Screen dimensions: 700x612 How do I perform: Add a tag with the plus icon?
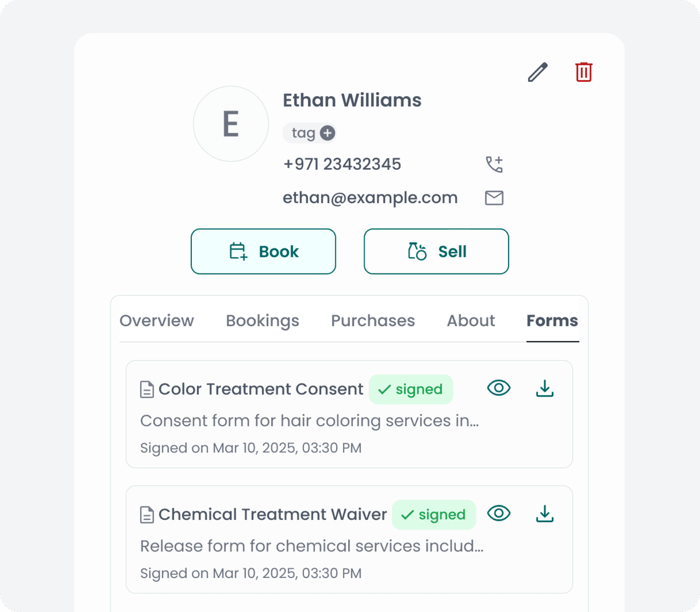tap(328, 133)
